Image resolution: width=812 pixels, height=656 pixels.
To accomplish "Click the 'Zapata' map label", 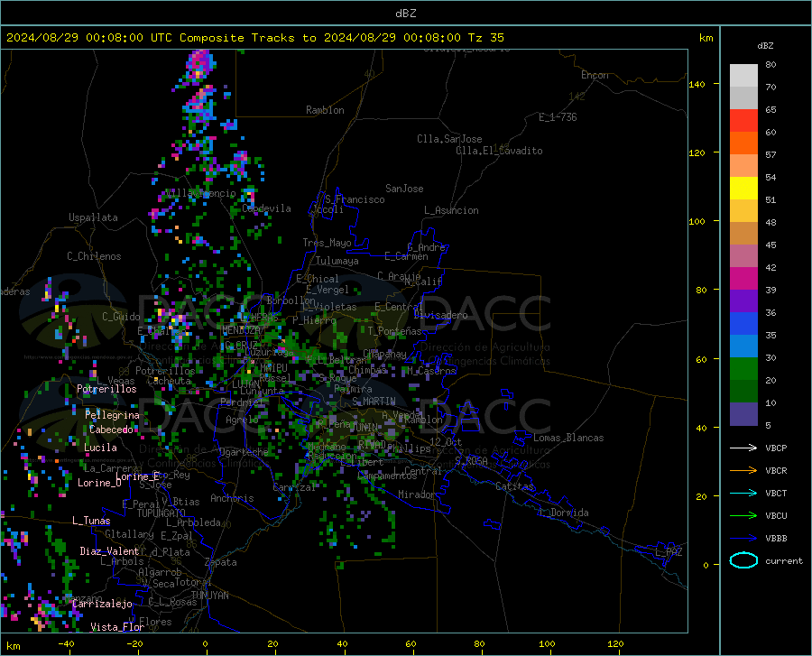I will (x=221, y=562).
